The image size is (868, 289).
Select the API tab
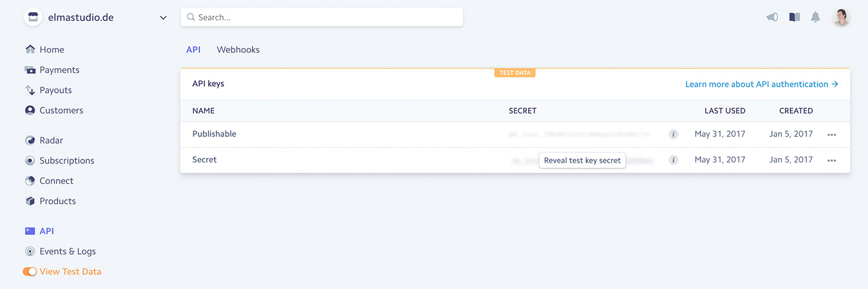193,50
